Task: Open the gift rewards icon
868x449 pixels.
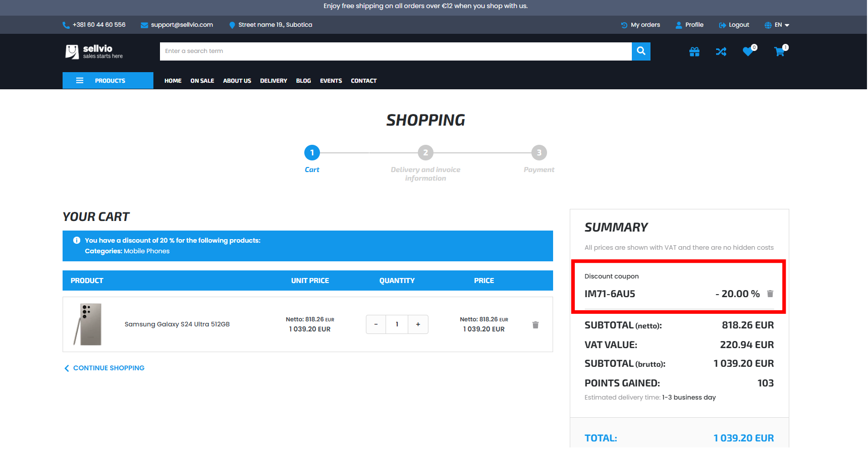Action: point(694,51)
